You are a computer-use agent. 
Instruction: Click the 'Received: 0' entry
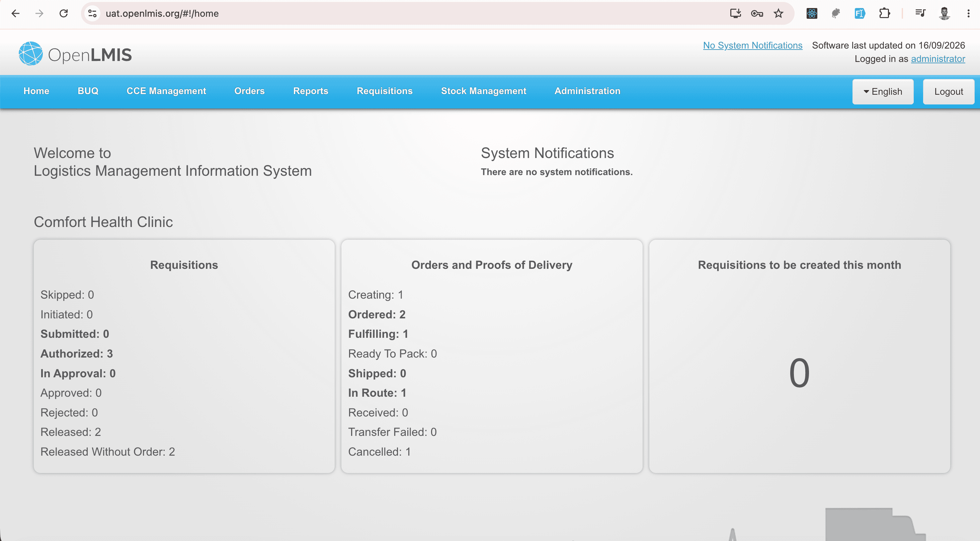pyautogui.click(x=378, y=412)
